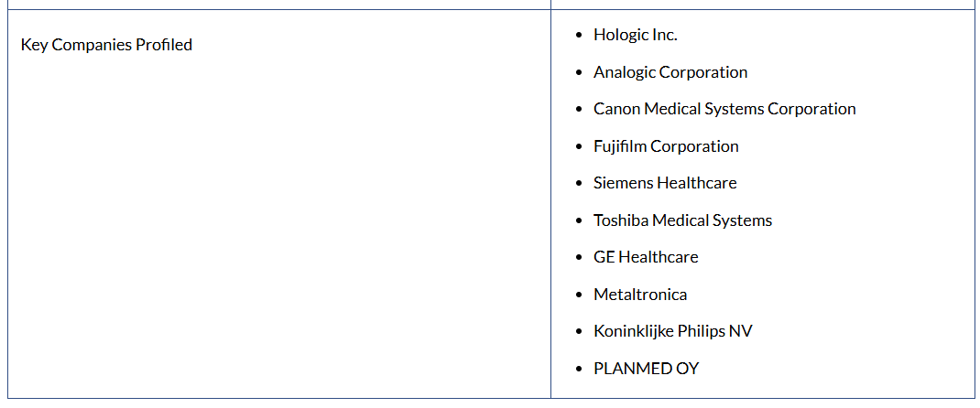Screen dimensions: 980x408
Task: Click the bullet next to Metaltronica
Action: pyautogui.click(x=578, y=295)
